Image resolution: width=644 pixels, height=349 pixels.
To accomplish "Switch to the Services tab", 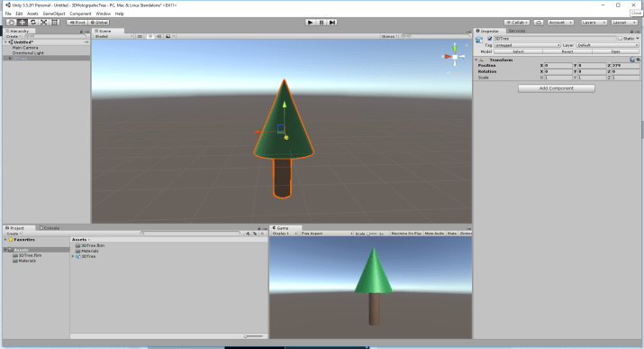I will 516,31.
